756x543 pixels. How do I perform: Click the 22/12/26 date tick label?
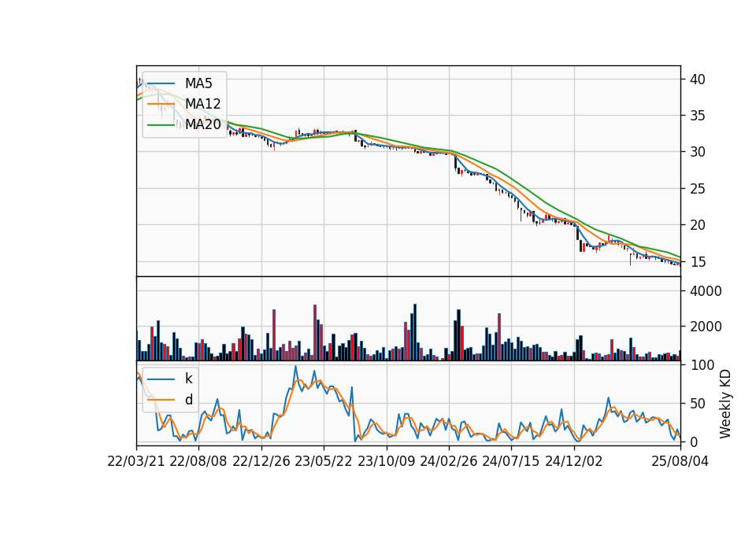pos(261,461)
